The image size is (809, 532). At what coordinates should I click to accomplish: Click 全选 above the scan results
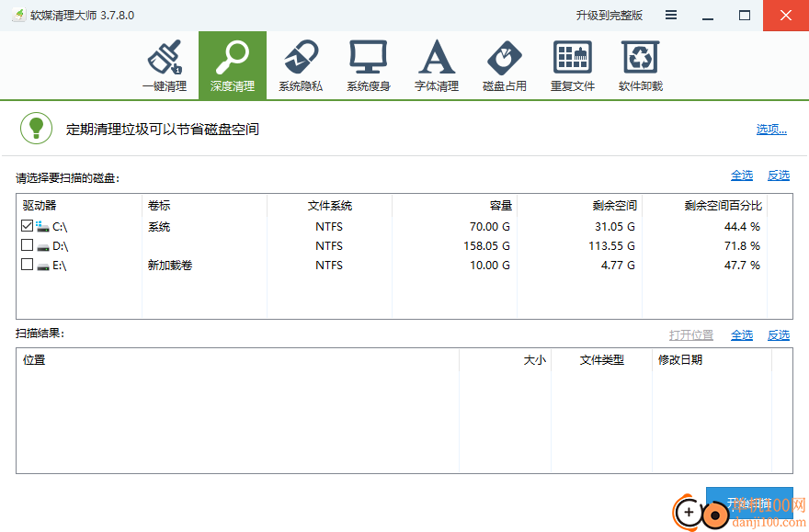(x=742, y=335)
